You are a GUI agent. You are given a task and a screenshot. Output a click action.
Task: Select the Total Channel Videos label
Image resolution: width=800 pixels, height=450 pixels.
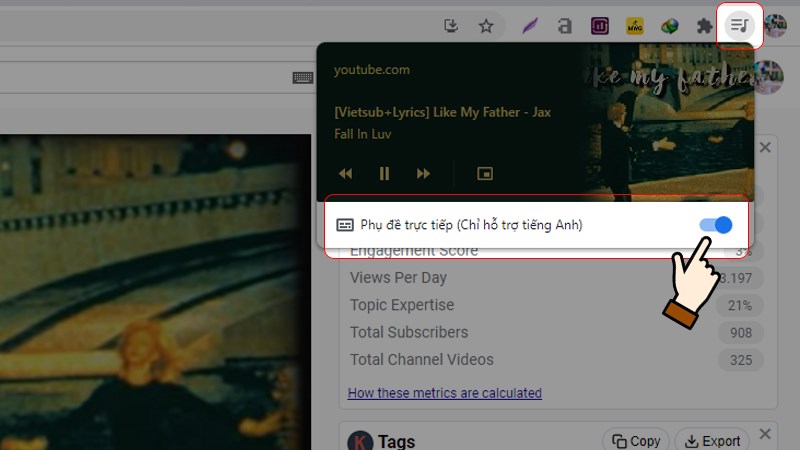point(421,360)
